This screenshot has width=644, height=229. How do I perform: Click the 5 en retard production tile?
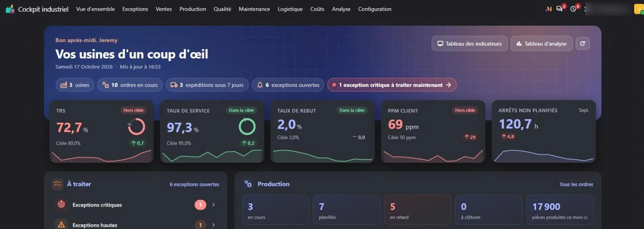click(418, 210)
